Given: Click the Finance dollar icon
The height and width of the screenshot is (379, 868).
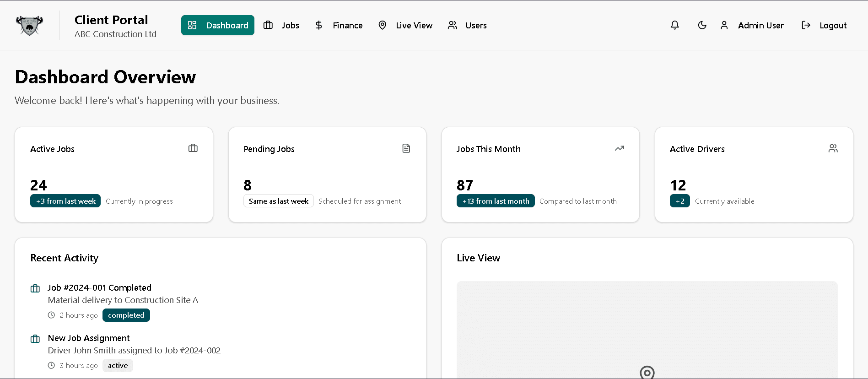Looking at the screenshot, I should [x=319, y=25].
